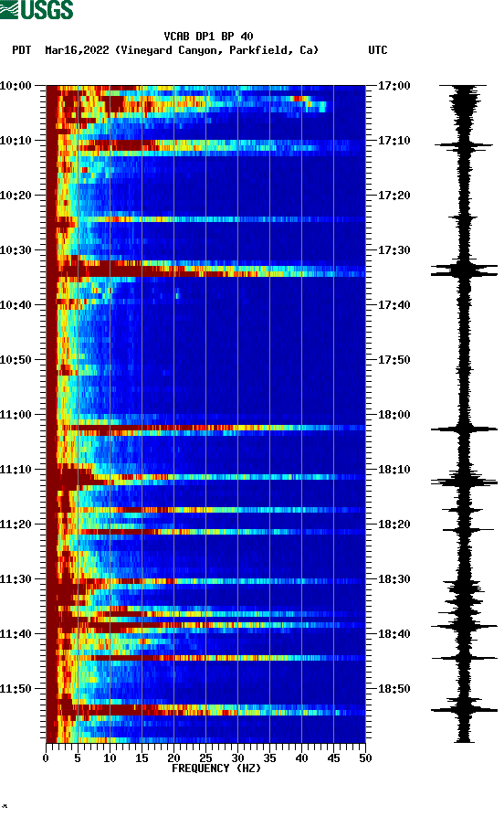Viewport: 504px width, 816px height.
Task: Click the 30 Hz frequency axis label
Action: (x=237, y=758)
